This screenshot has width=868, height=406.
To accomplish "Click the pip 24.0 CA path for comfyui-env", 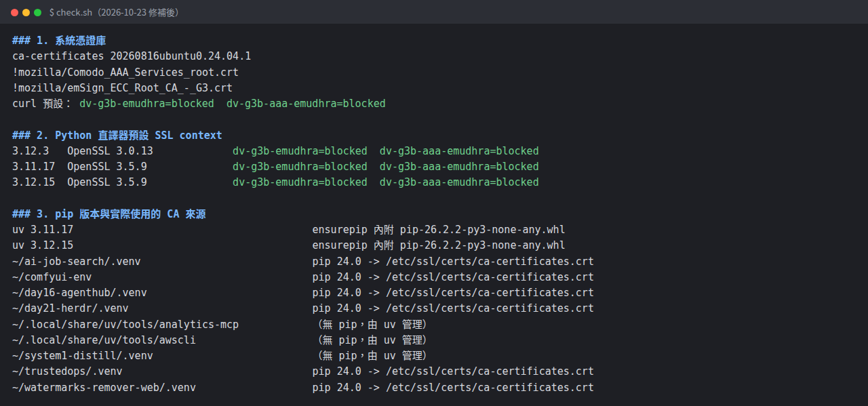I will 453,277.
